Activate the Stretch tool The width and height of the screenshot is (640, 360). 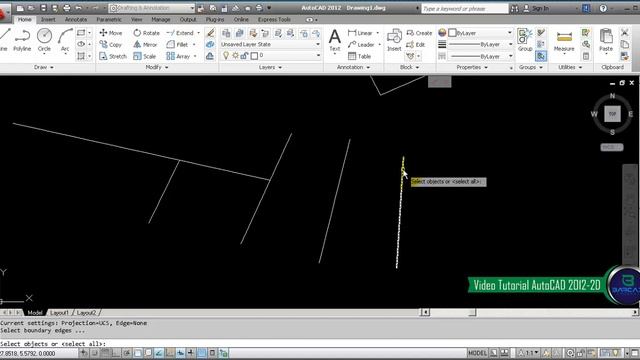[x=113, y=56]
